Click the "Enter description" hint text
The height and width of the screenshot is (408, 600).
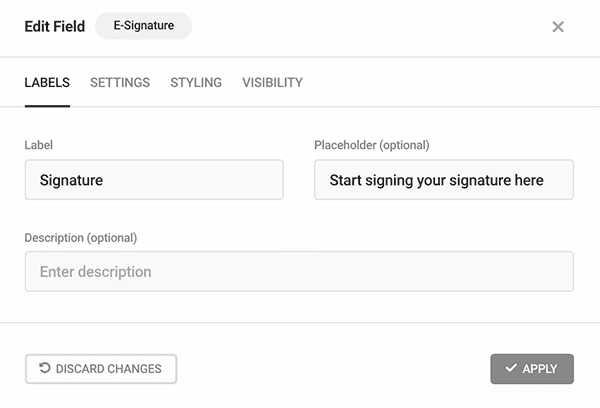(x=96, y=272)
